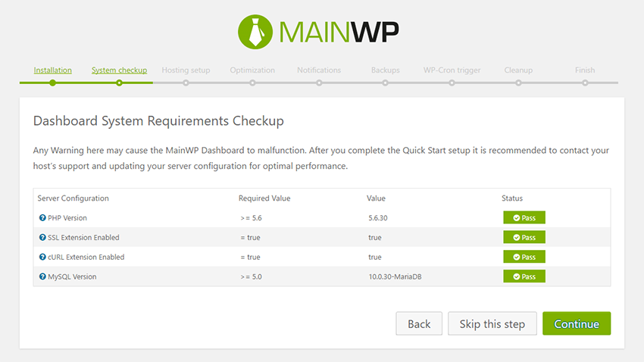
Task: Click the Server Configuration column header
Action: (x=73, y=198)
